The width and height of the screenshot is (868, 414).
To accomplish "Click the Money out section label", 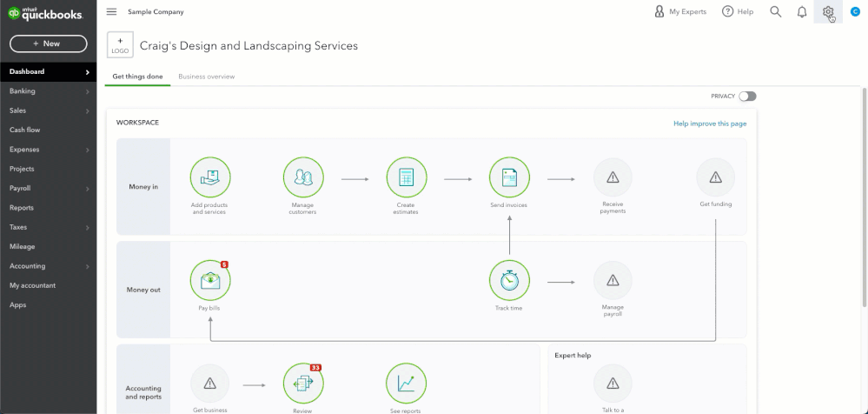I will point(143,290).
